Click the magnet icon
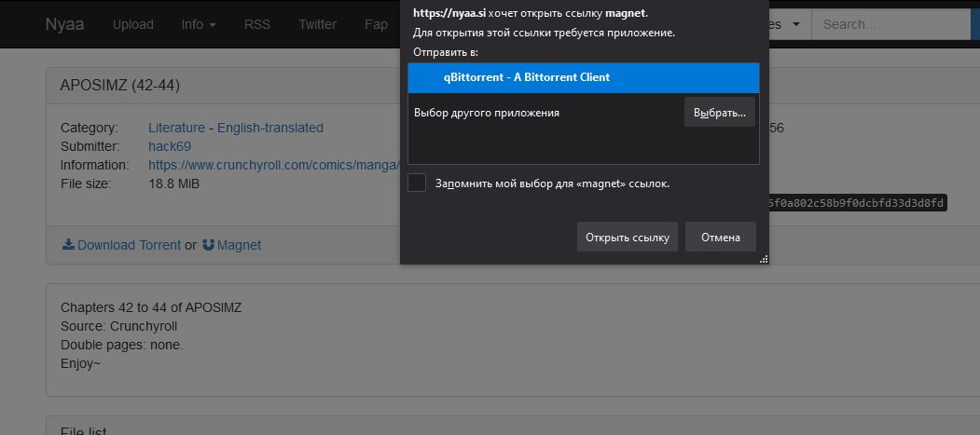This screenshot has height=435, width=980. coord(209,244)
